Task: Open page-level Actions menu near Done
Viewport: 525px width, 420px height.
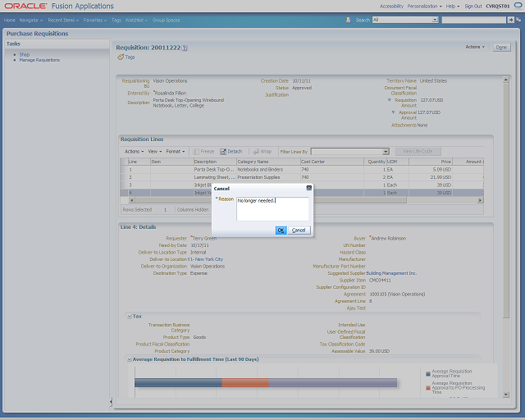Action: click(475, 47)
